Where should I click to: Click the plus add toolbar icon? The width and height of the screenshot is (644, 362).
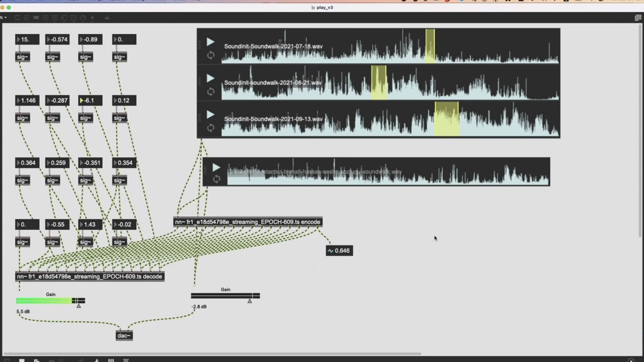pyautogui.click(x=92, y=18)
